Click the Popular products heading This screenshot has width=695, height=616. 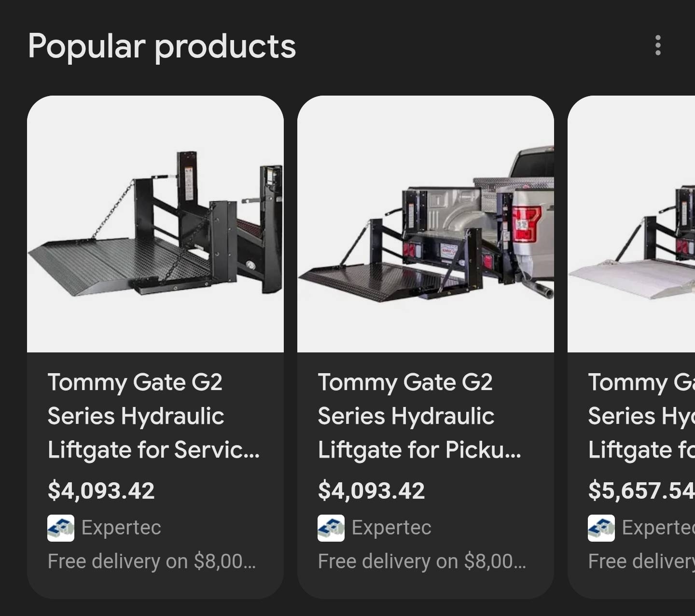[x=162, y=46]
